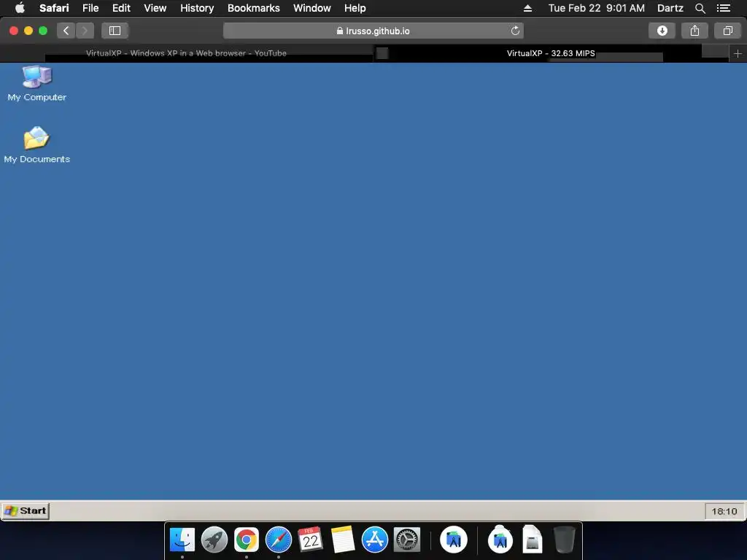This screenshot has width=747, height=560.
Task: Open the View menu
Action: click(x=155, y=8)
